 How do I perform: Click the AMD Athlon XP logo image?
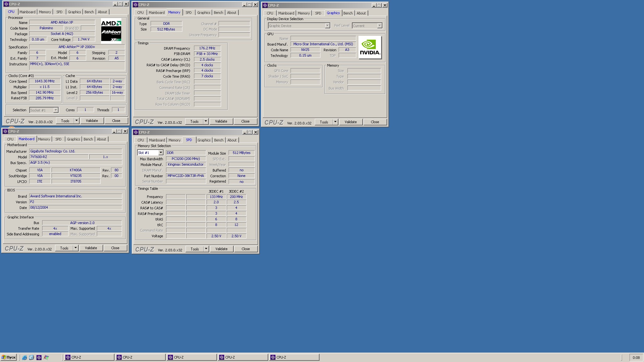tap(111, 31)
